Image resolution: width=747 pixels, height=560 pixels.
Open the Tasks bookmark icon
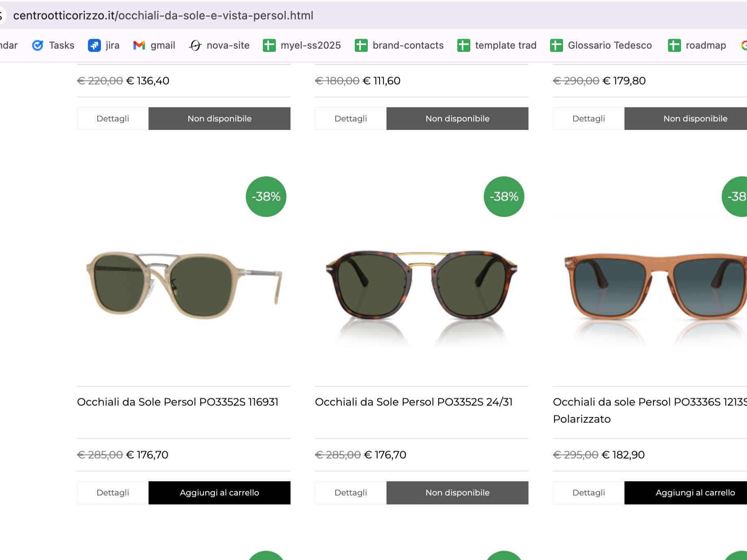click(x=38, y=45)
